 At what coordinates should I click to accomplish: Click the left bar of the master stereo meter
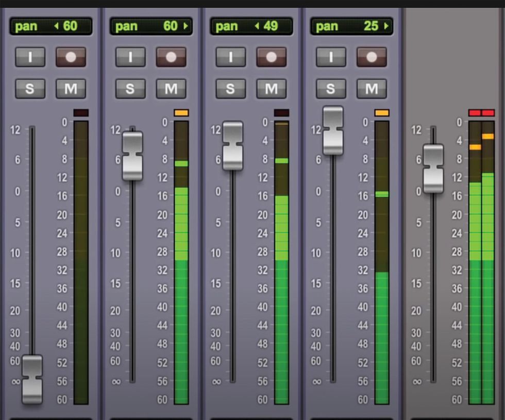point(475,262)
